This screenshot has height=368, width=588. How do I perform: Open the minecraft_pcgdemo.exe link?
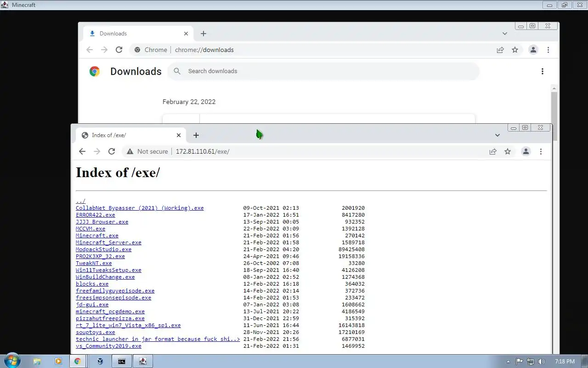pyautogui.click(x=110, y=311)
